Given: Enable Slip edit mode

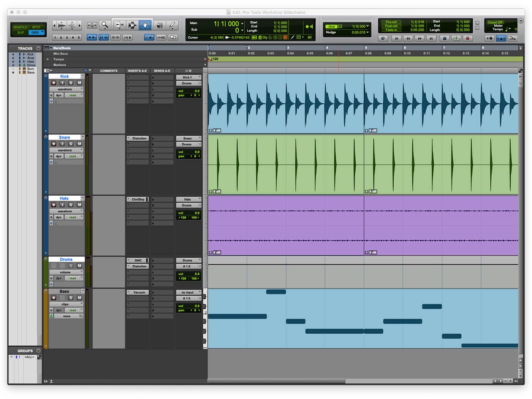Looking at the screenshot, I should tap(20, 33).
